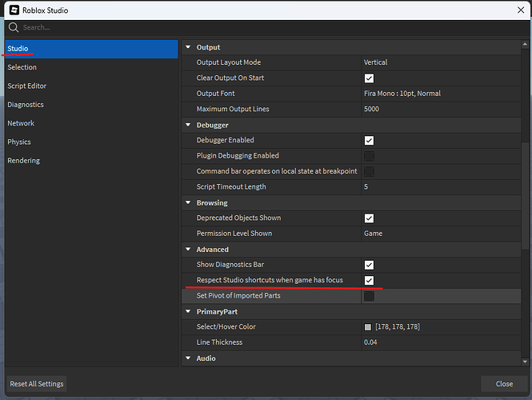The height and width of the screenshot is (400, 532).
Task: Edit the Script Timeout Length value
Action: [441, 186]
